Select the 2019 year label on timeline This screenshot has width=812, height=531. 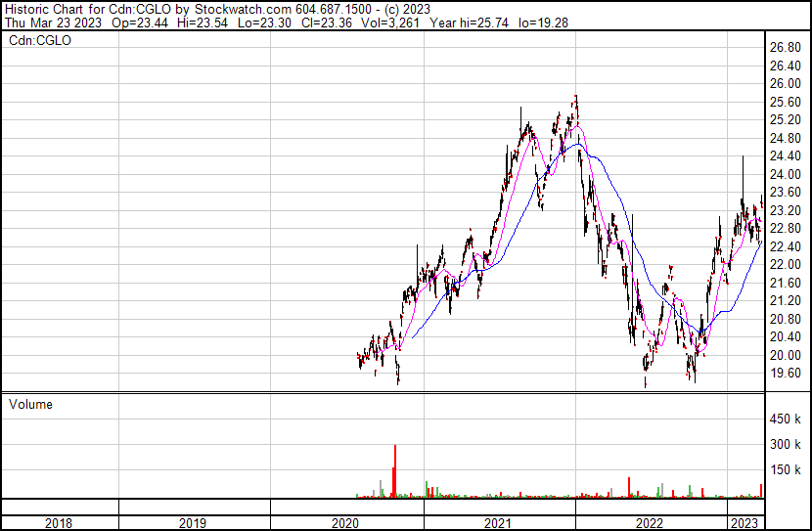pos(193,523)
